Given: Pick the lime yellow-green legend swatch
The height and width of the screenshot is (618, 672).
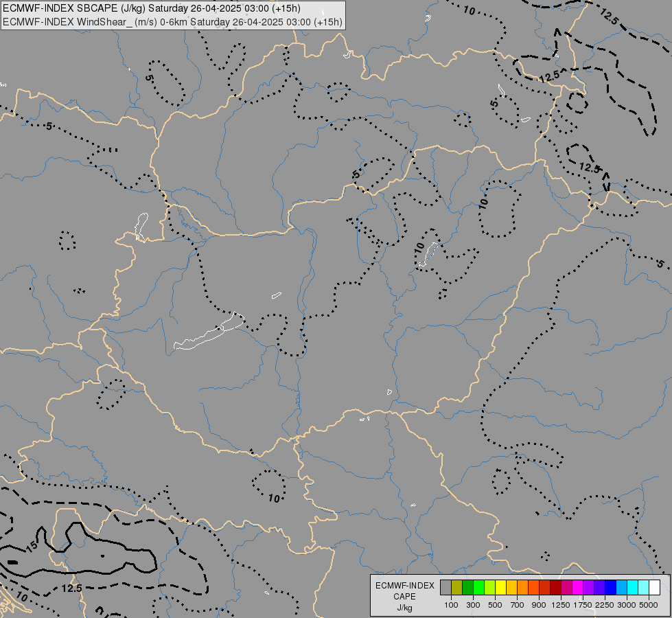Looking at the screenshot, I should 489,588.
